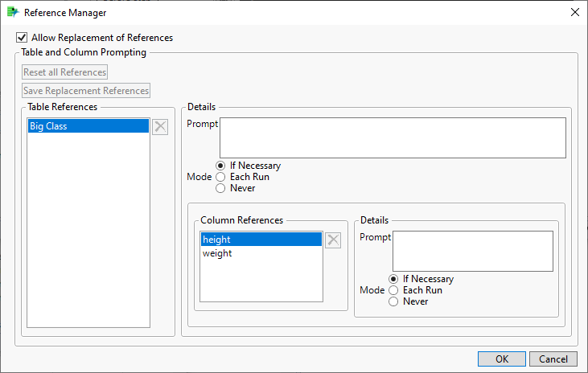Close the Reference Manager window

[574, 13]
